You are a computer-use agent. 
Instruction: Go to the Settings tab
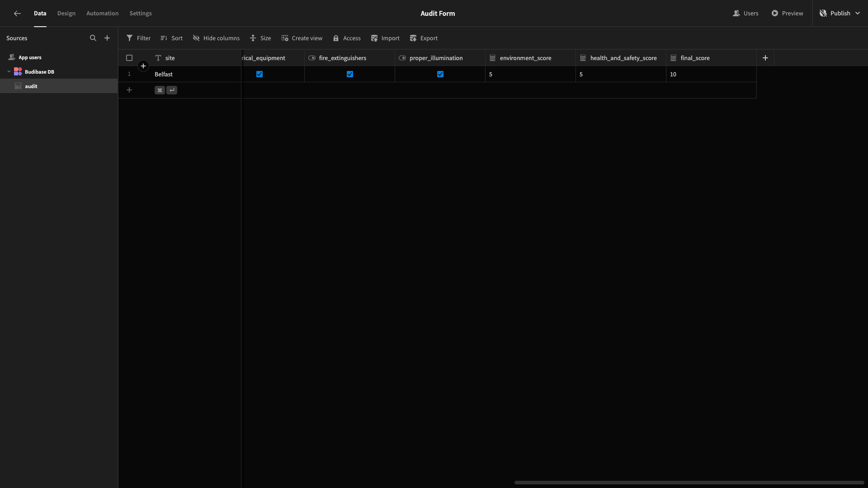(x=141, y=14)
